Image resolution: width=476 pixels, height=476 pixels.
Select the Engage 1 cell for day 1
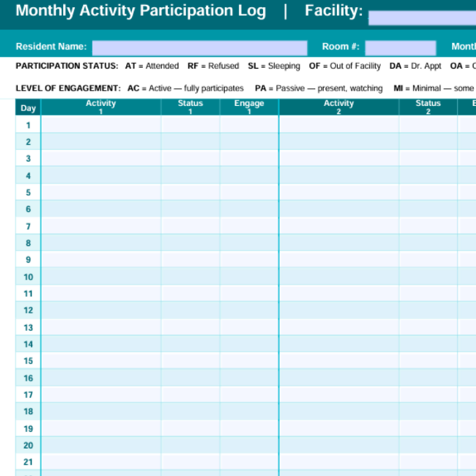pos(249,124)
